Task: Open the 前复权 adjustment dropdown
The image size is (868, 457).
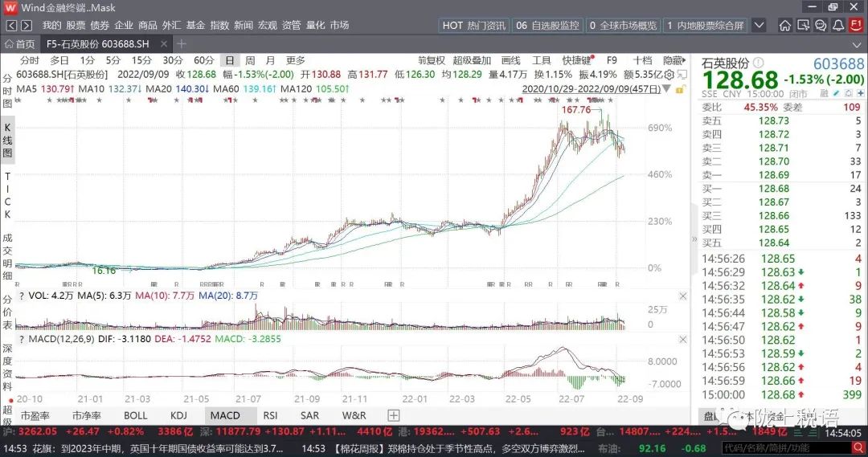Action: point(432,60)
